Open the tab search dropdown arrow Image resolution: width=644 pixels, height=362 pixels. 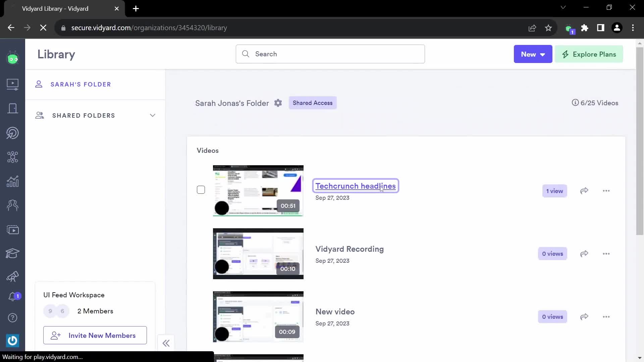[563, 7]
